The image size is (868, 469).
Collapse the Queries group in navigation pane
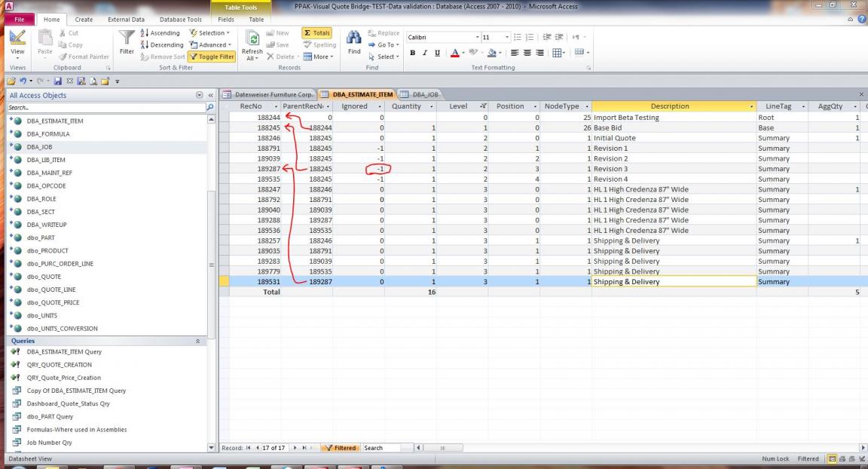click(198, 341)
